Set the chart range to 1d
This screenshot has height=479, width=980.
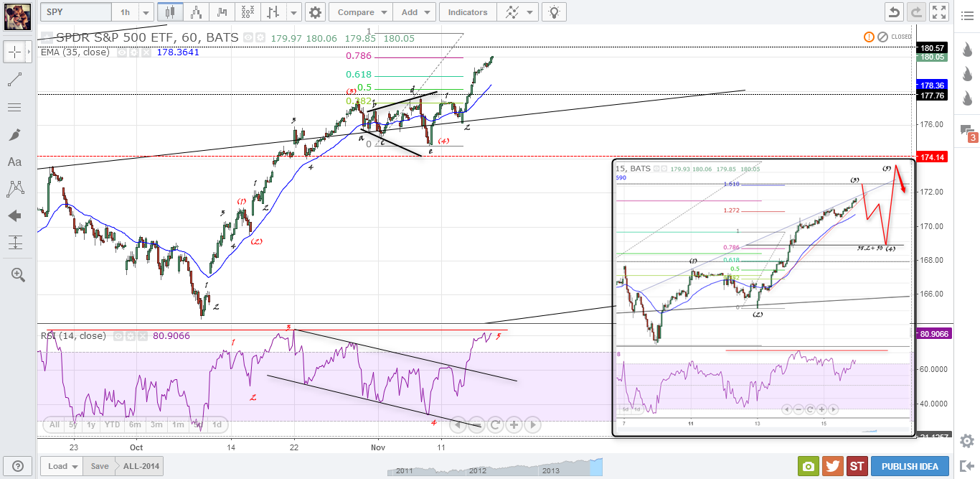[217, 424]
